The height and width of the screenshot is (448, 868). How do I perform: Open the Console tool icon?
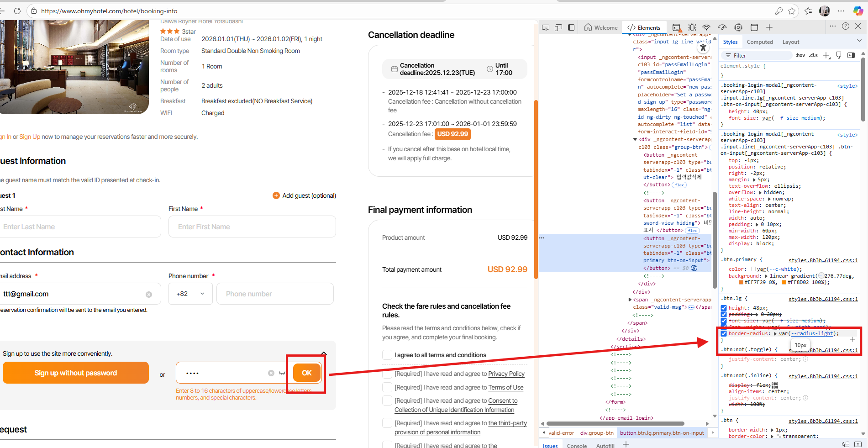click(x=676, y=28)
